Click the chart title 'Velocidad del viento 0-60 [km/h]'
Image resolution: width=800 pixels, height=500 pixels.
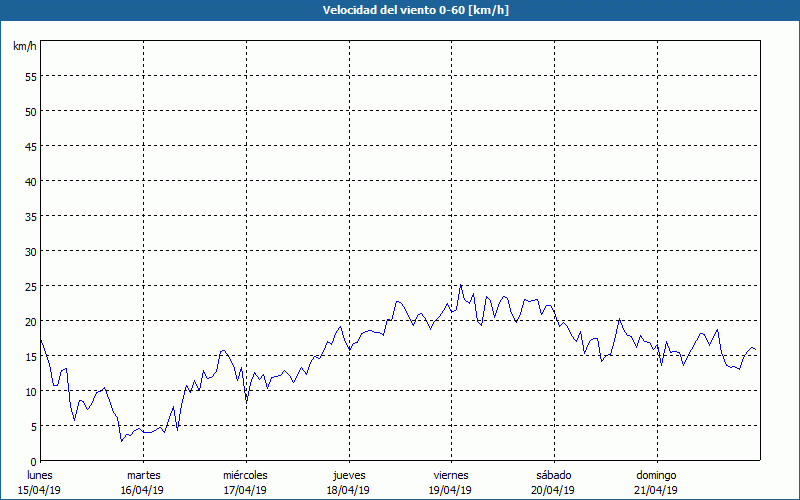click(416, 10)
